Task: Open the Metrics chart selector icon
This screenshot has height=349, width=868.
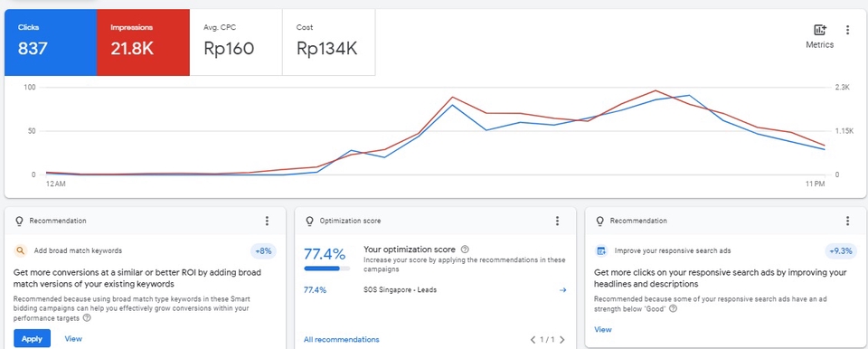Action: click(x=819, y=31)
